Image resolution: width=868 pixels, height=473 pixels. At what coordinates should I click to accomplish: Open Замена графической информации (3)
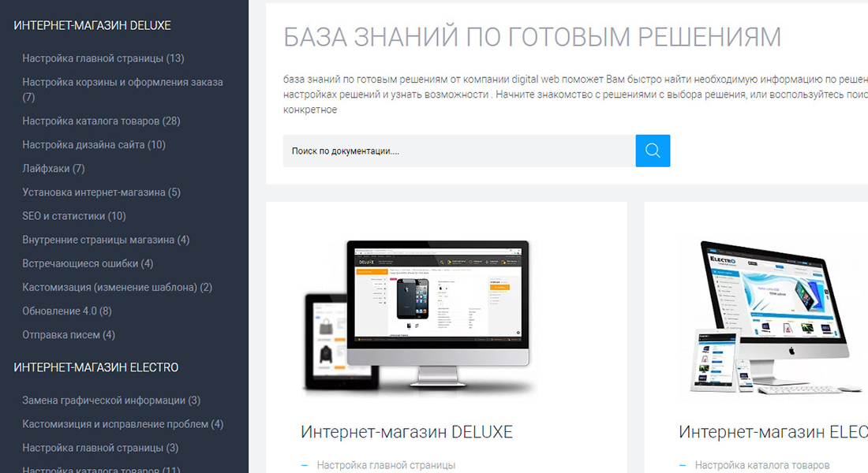[111, 400]
